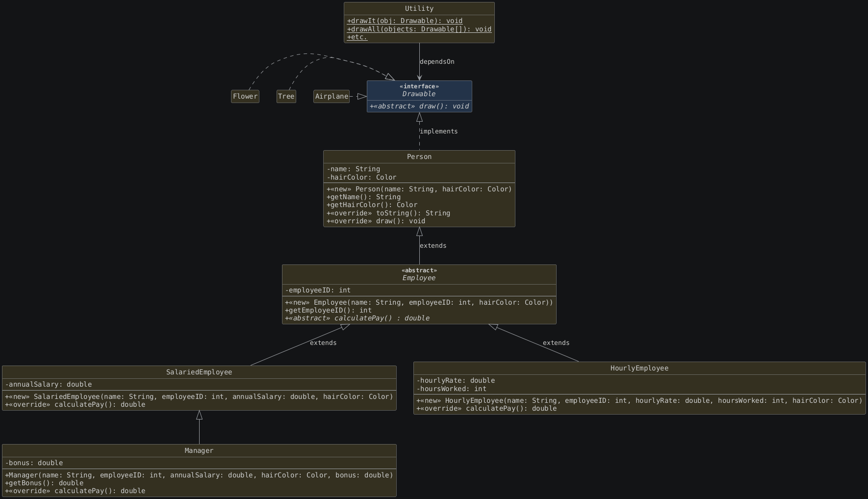This screenshot has height=499, width=868.
Task: Click the +getBonus(): double method
Action: click(x=44, y=483)
